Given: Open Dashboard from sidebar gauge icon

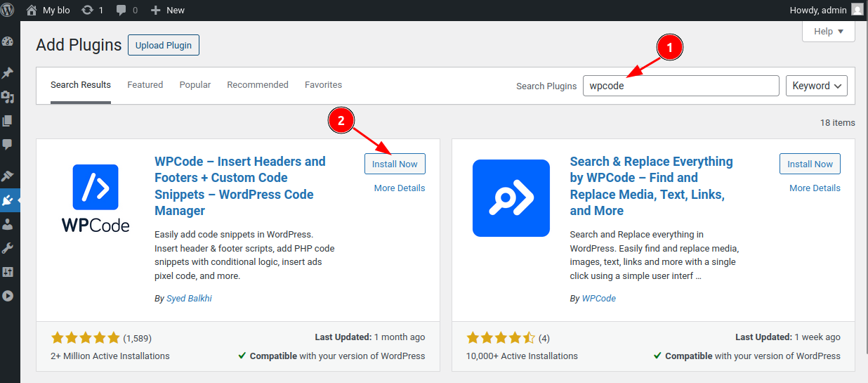Looking at the screenshot, I should (8, 41).
